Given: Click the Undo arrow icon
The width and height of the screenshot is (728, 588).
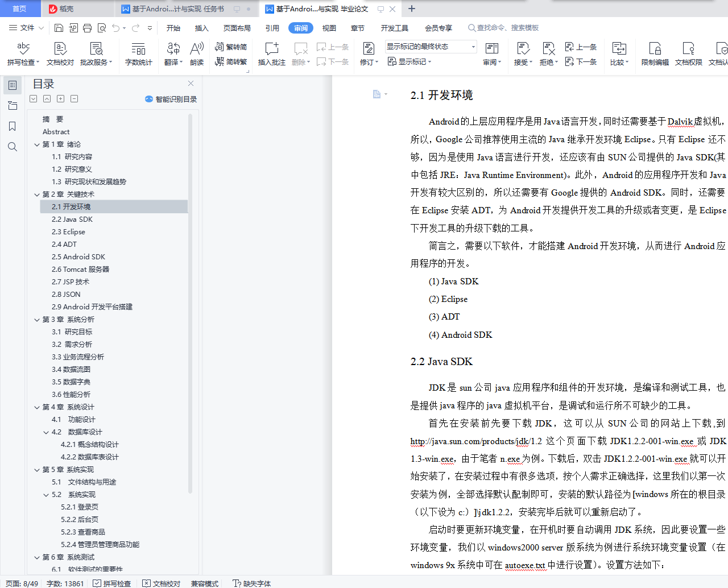Looking at the screenshot, I should pos(116,28).
